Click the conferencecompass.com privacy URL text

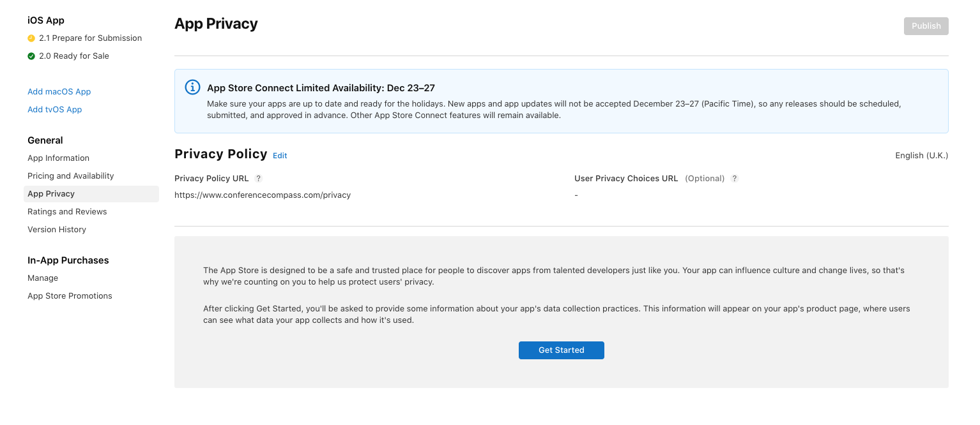click(x=263, y=195)
